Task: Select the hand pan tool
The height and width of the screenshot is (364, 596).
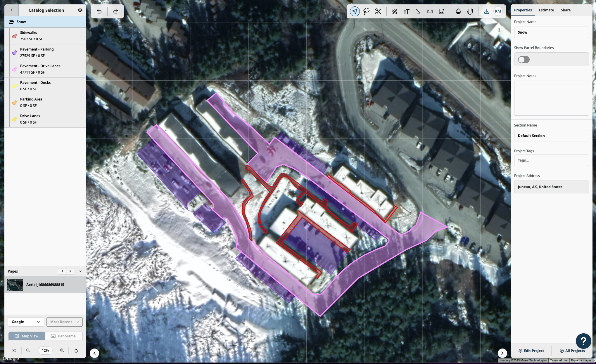Action: point(470,11)
